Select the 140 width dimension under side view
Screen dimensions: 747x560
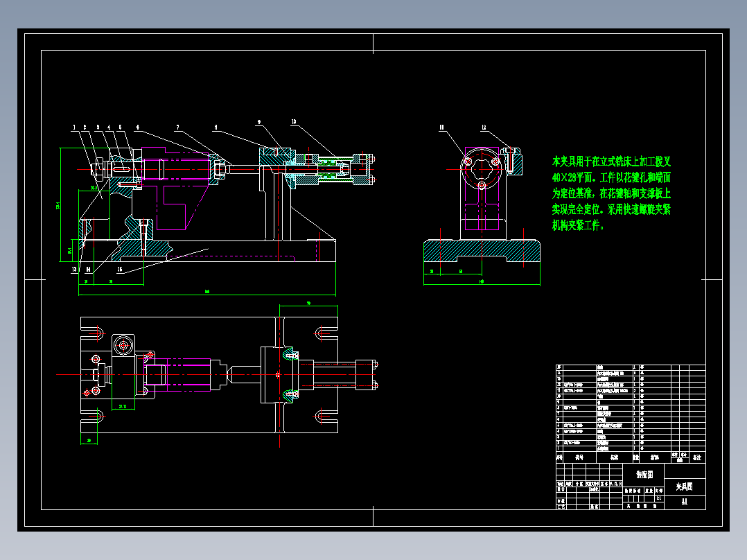[x=482, y=282]
